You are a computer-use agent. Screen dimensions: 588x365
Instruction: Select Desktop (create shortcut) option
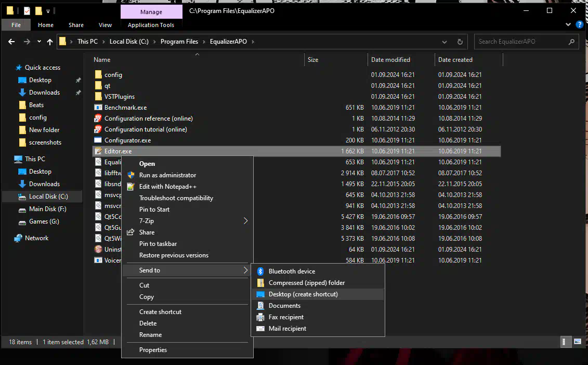(x=318, y=294)
